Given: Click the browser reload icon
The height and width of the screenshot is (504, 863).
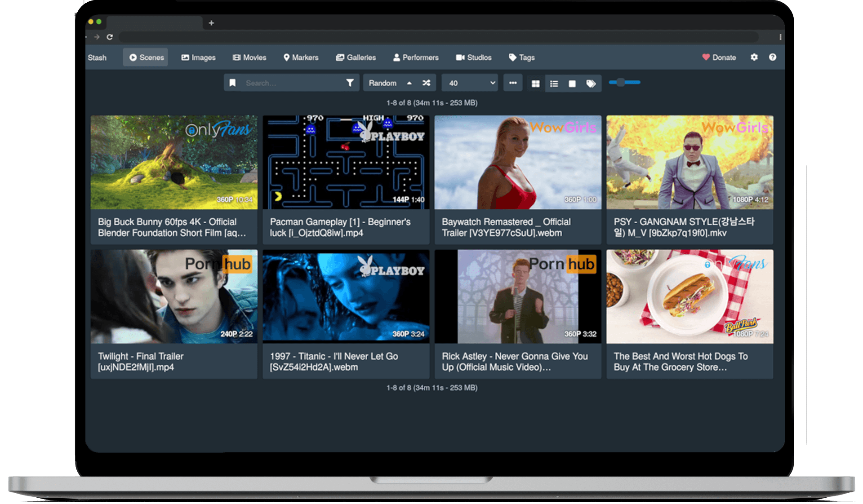Looking at the screenshot, I should click(x=110, y=37).
